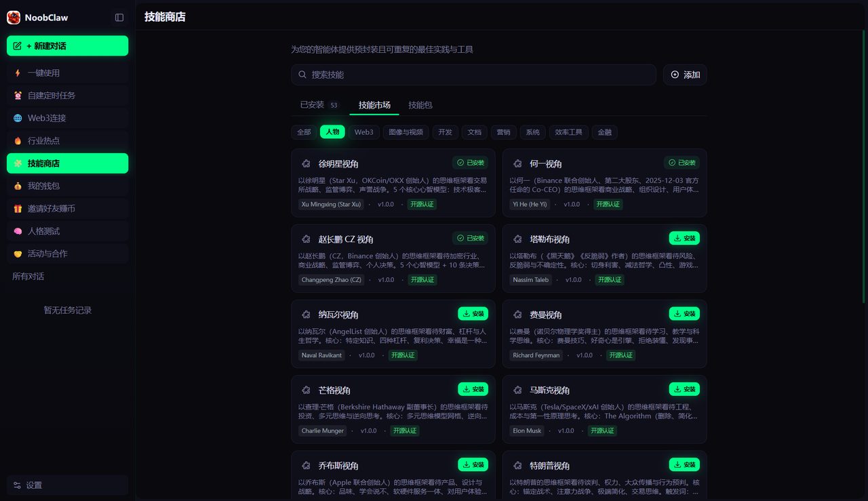Click the 添加 button
The width and height of the screenshot is (868, 501).
(x=685, y=75)
